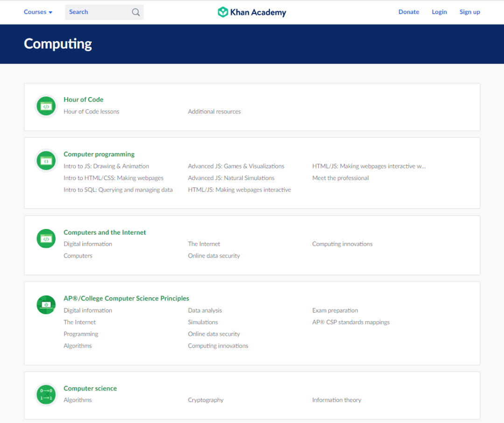This screenshot has width=504, height=423.
Task: Open Additional resources under Hour of Code
Action: (214, 111)
